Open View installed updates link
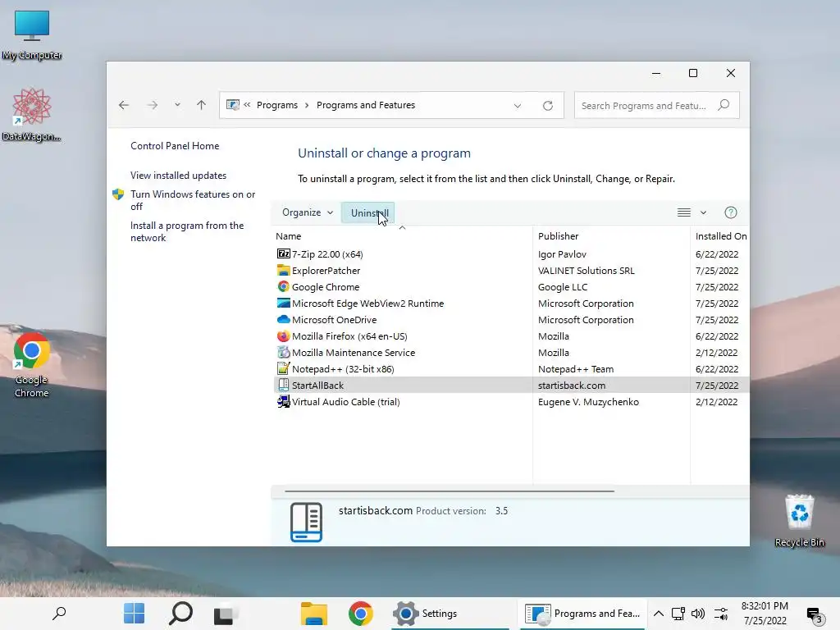840x630 pixels. tap(178, 176)
